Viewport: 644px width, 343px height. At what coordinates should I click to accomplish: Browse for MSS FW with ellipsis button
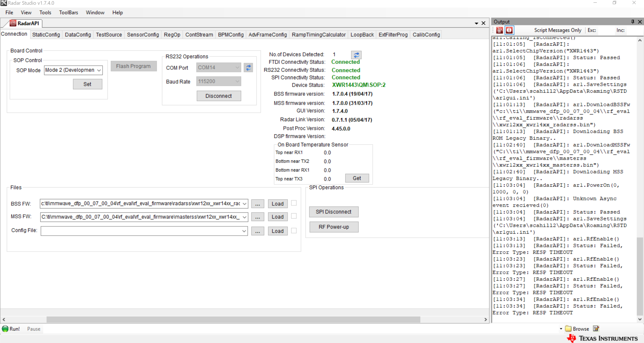click(x=258, y=217)
